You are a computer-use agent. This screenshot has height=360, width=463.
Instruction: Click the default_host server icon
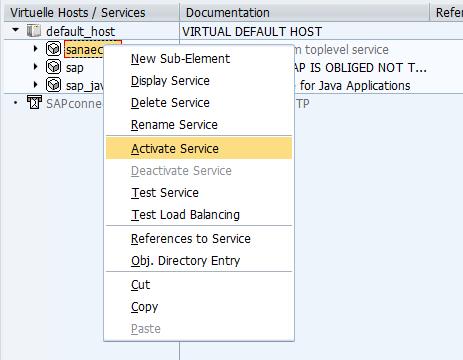tap(34, 31)
